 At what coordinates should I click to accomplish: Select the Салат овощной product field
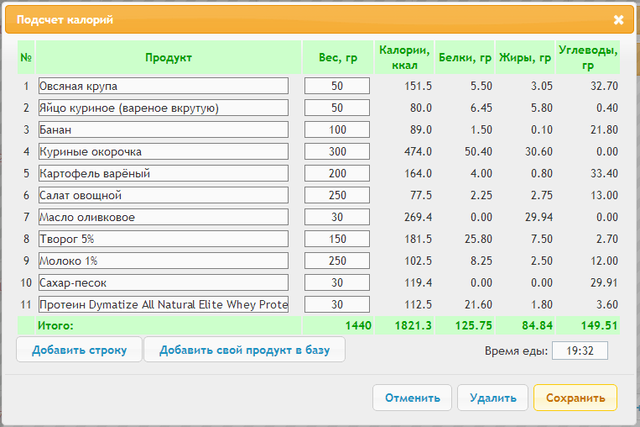[163, 195]
